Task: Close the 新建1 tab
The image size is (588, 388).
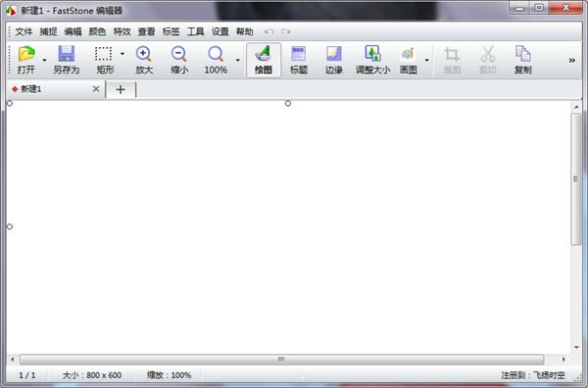Action: (x=96, y=89)
